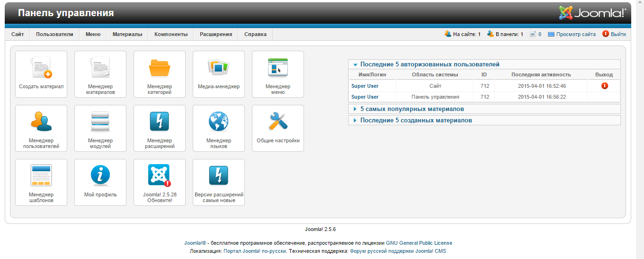Open Менеджер расширений lightning icon
644x259 pixels.
point(160,129)
